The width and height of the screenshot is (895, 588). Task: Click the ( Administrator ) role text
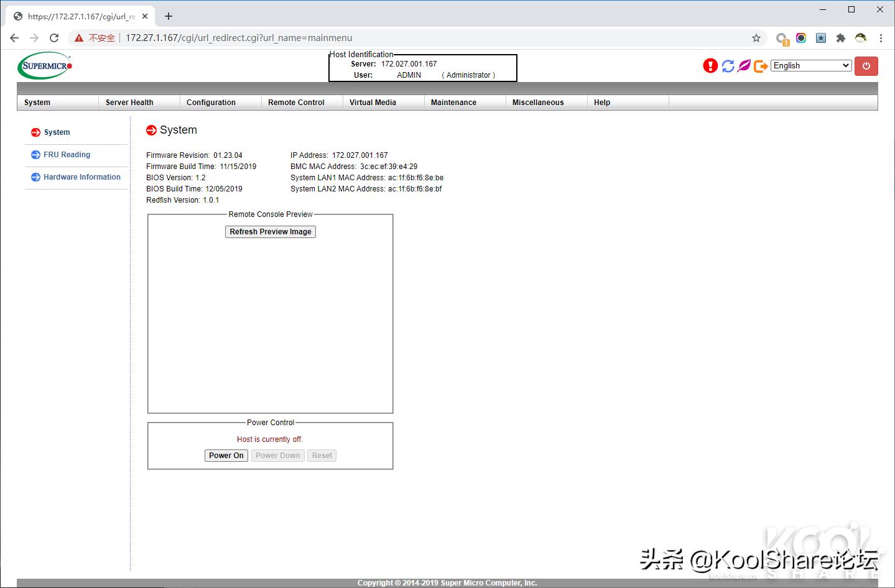coord(468,75)
